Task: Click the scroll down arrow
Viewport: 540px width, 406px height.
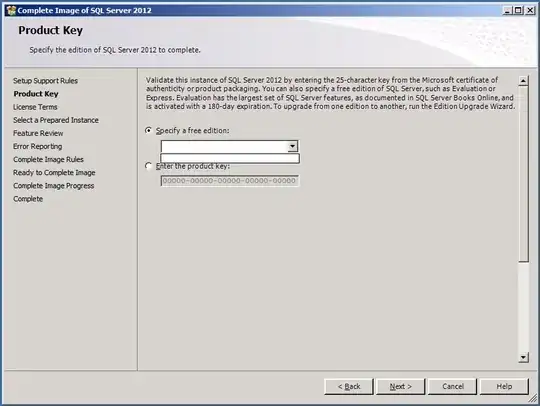Action: pyautogui.click(x=523, y=357)
